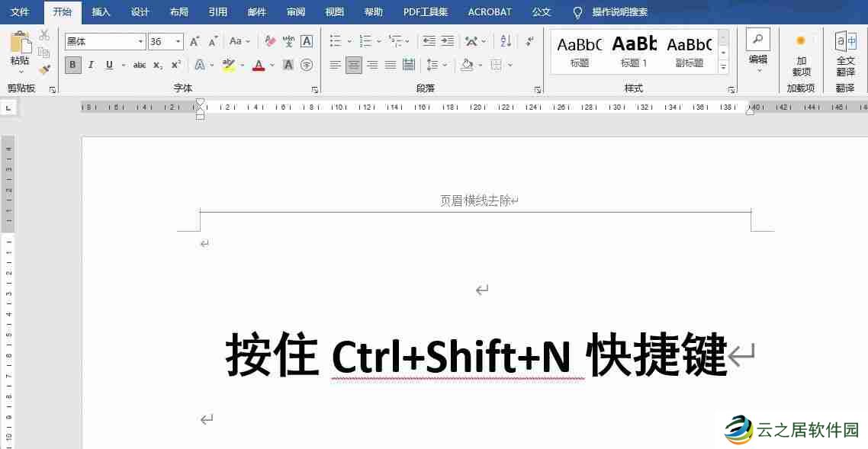Open the ACROBAT ribbon tab
868x449 pixels.
489,11
